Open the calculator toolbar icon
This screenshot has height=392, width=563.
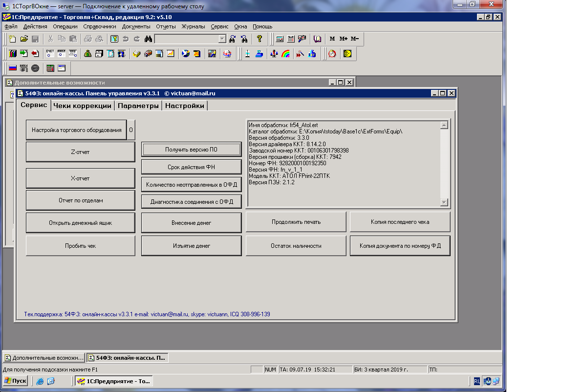coord(280,39)
